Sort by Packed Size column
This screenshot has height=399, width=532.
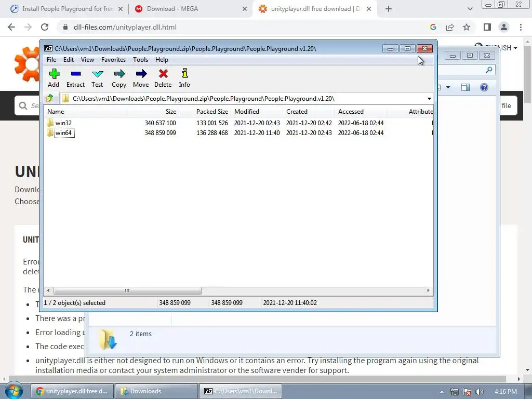(x=205, y=112)
